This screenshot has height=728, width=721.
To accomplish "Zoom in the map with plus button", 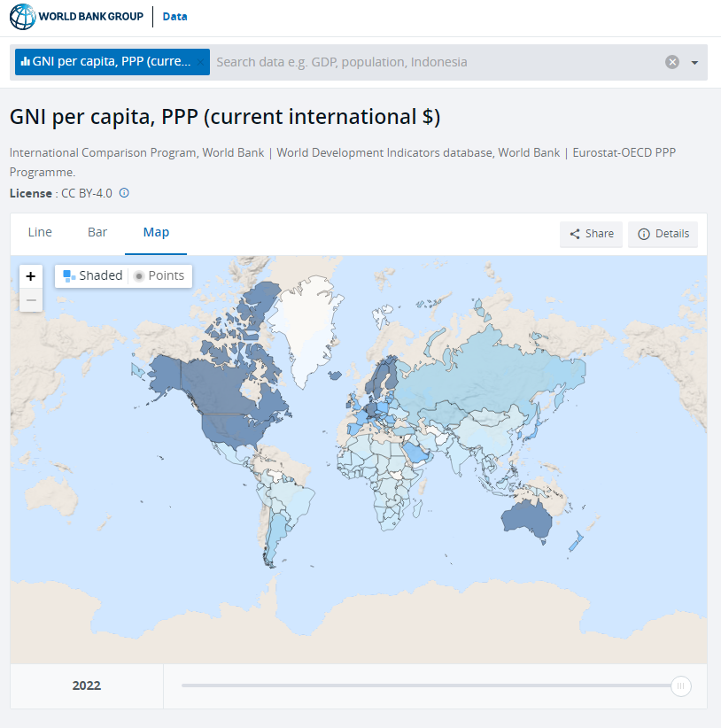I will [x=31, y=276].
